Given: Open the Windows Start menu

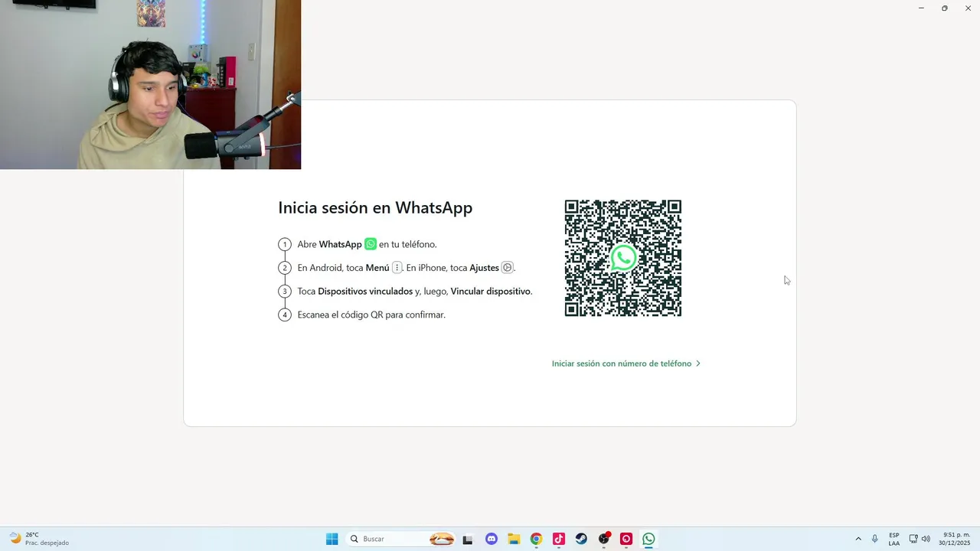Looking at the screenshot, I should tap(332, 539).
